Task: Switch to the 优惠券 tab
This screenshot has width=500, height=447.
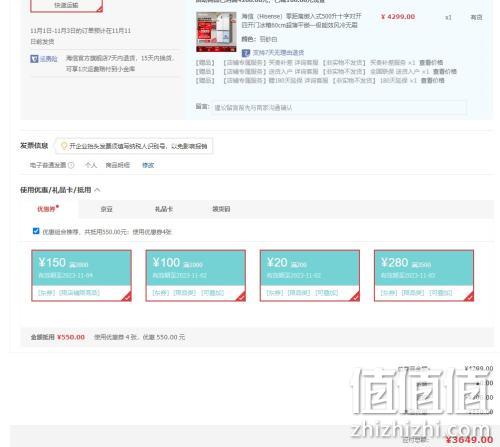Action: tap(48, 209)
